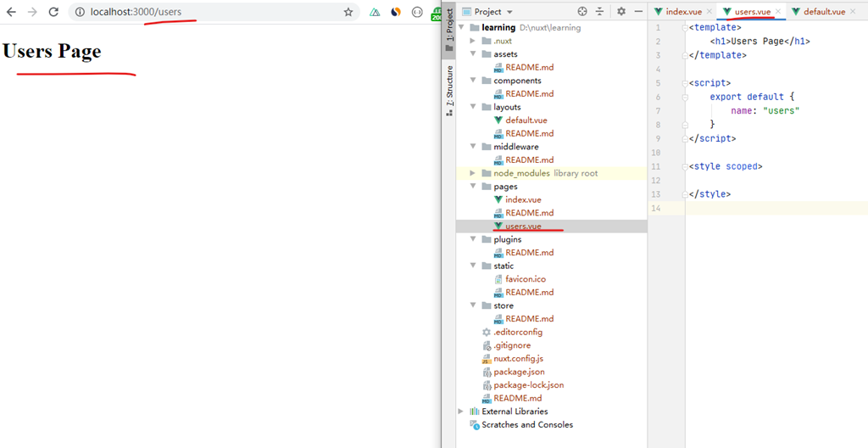Collapse the learning root project folder
Viewport: 868px width, 448px height.
[462, 28]
